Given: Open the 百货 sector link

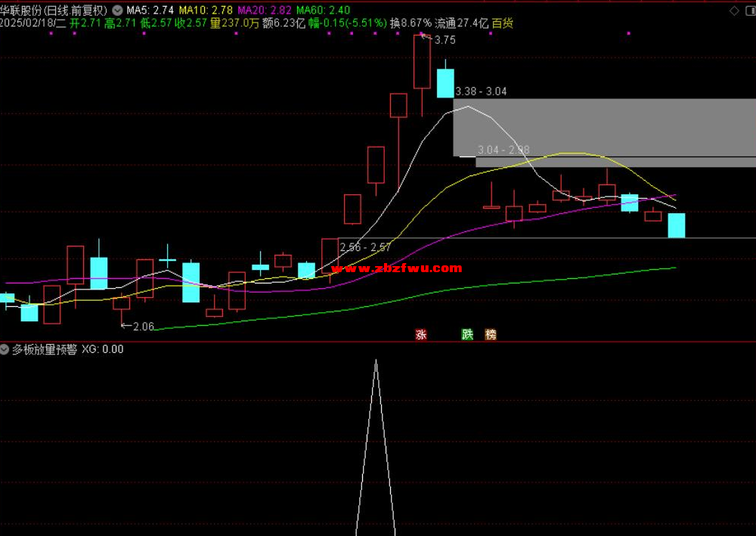Looking at the screenshot, I should [503, 23].
